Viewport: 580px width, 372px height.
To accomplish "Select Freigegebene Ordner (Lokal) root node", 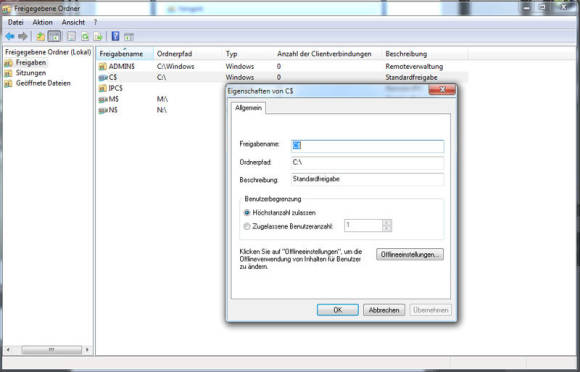I will coord(48,52).
